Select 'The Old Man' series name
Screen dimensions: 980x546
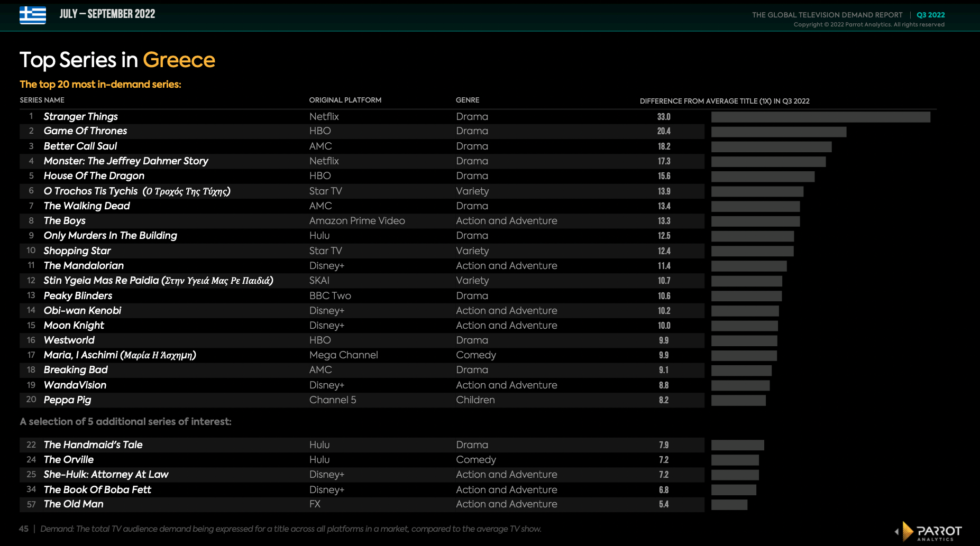[74, 504]
